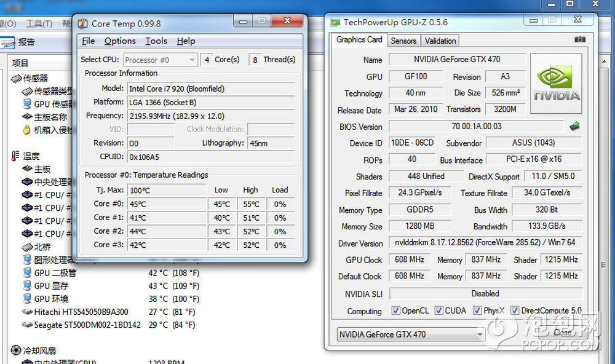Click the 主板名称 motherboard icon
This screenshot has width=615, height=364.
coord(27,117)
